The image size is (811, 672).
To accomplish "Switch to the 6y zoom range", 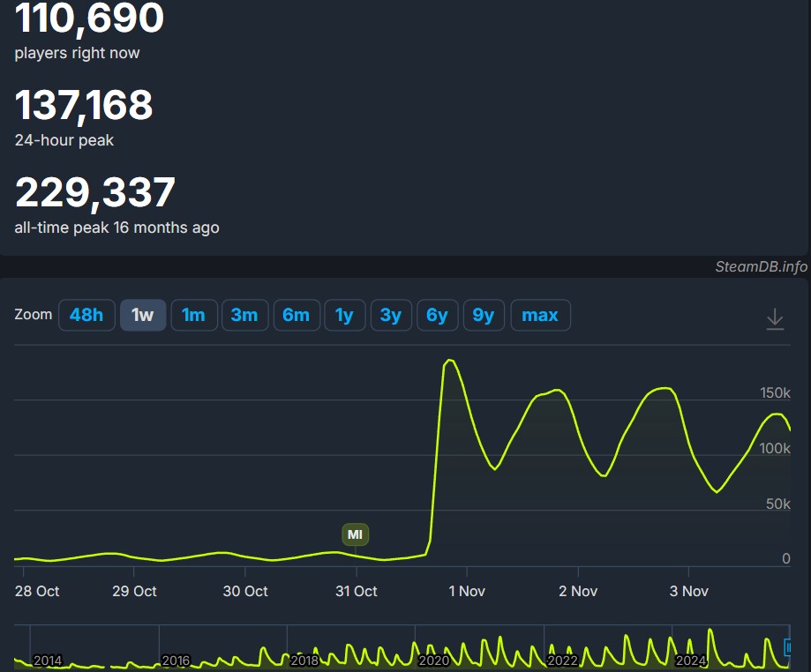I will point(437,315).
